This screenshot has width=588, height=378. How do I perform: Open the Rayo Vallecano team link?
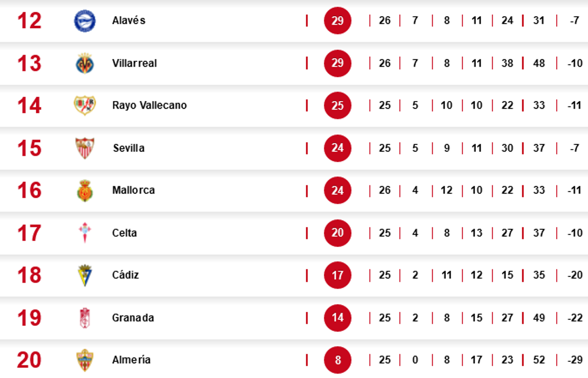pos(149,105)
